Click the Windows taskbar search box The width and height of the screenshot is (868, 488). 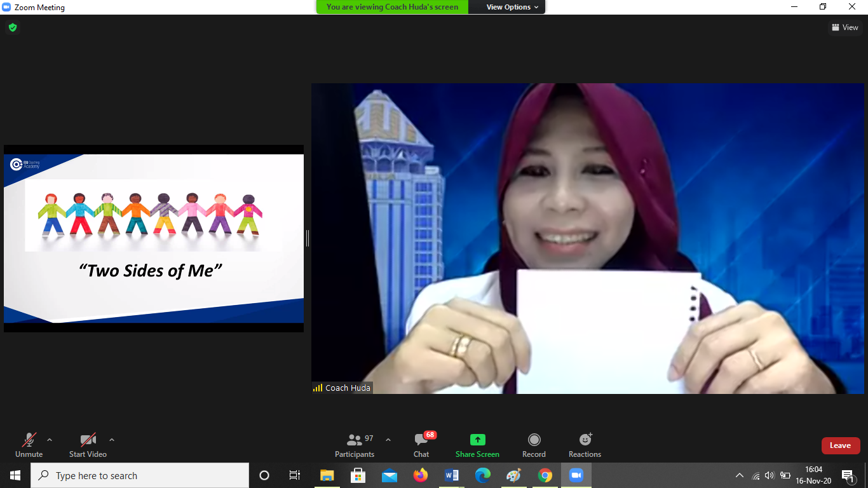(140, 475)
